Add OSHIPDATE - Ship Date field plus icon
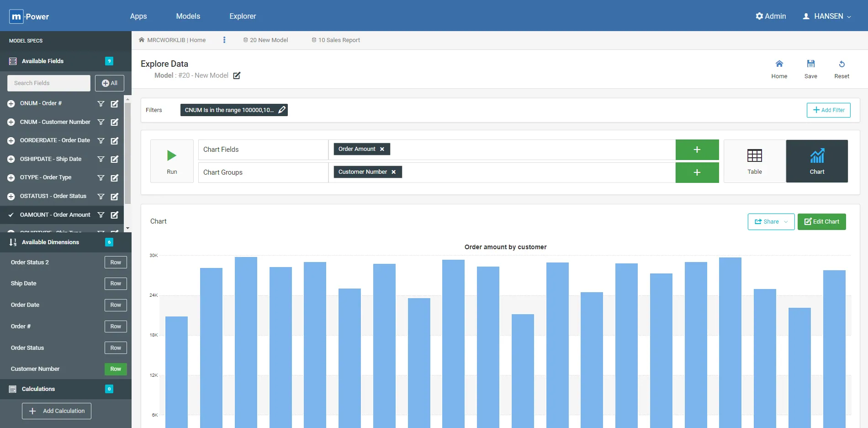 coord(11,159)
